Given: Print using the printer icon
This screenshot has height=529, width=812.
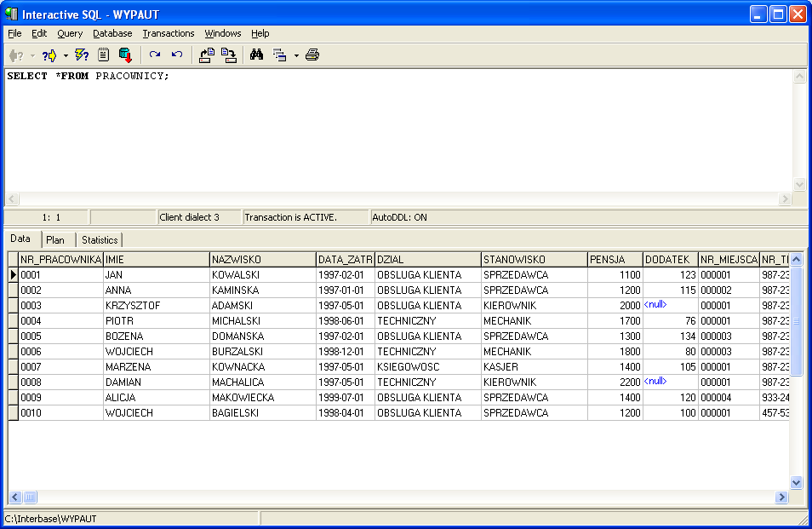Looking at the screenshot, I should (312, 55).
